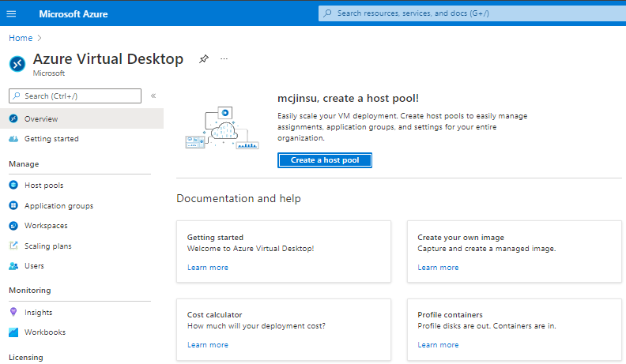Select Overview in the sidebar menu
626x364 pixels.
(81, 118)
